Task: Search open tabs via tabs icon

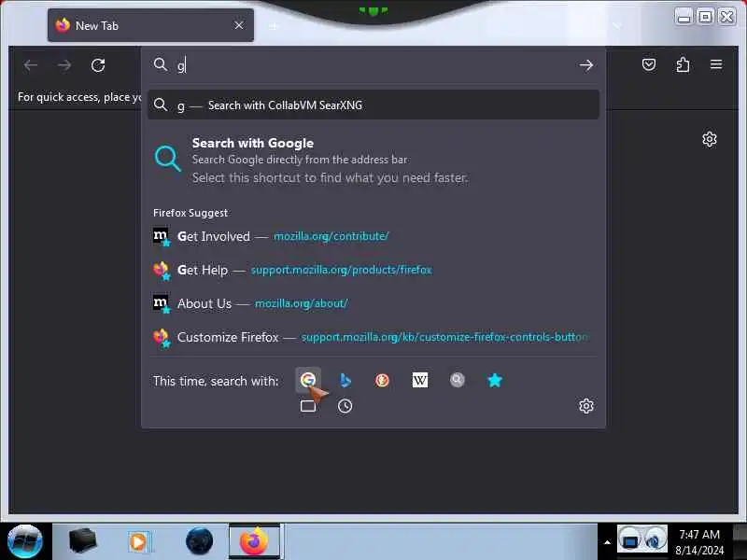Action: tap(308, 406)
